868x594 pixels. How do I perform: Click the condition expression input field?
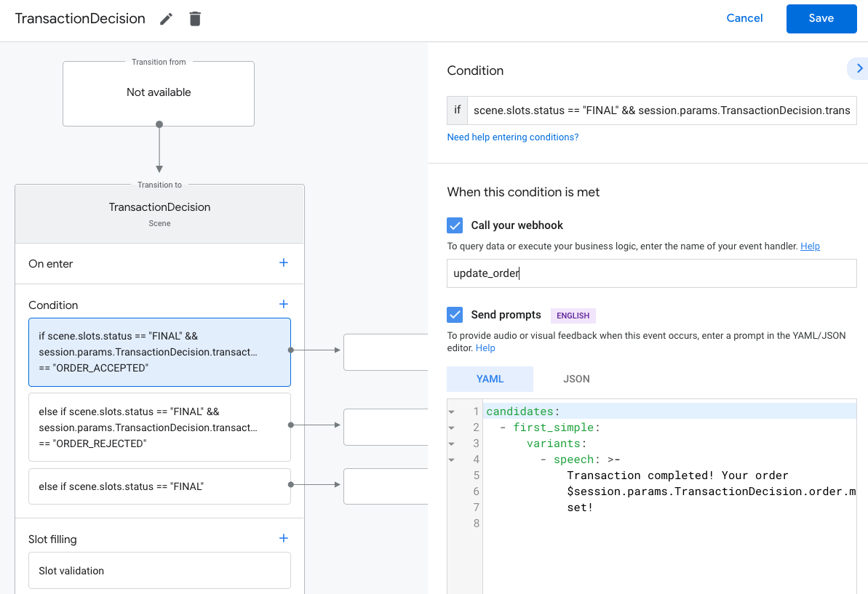[x=661, y=111]
